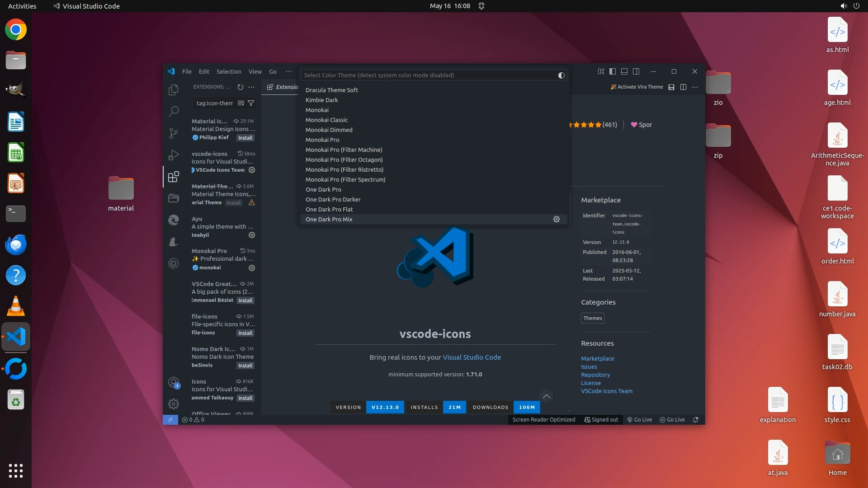868x488 pixels.
Task: Click the filter extensions funnel icon
Action: pos(251,103)
